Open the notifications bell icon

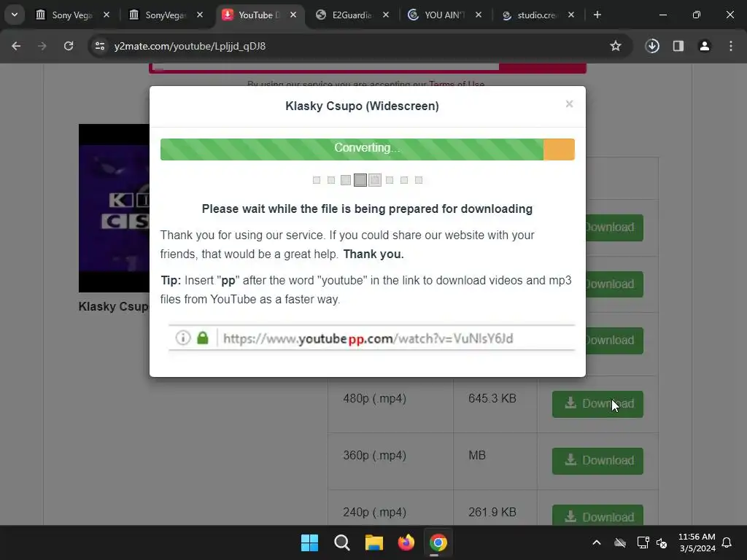(x=727, y=542)
